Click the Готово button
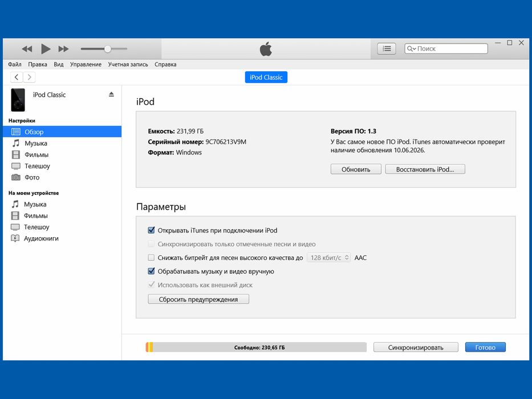The height and width of the screenshot is (399, 532). 485,348
